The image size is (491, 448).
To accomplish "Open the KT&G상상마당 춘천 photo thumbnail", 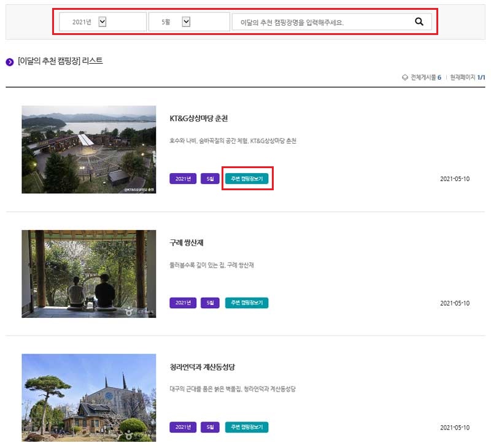I will 88,149.
